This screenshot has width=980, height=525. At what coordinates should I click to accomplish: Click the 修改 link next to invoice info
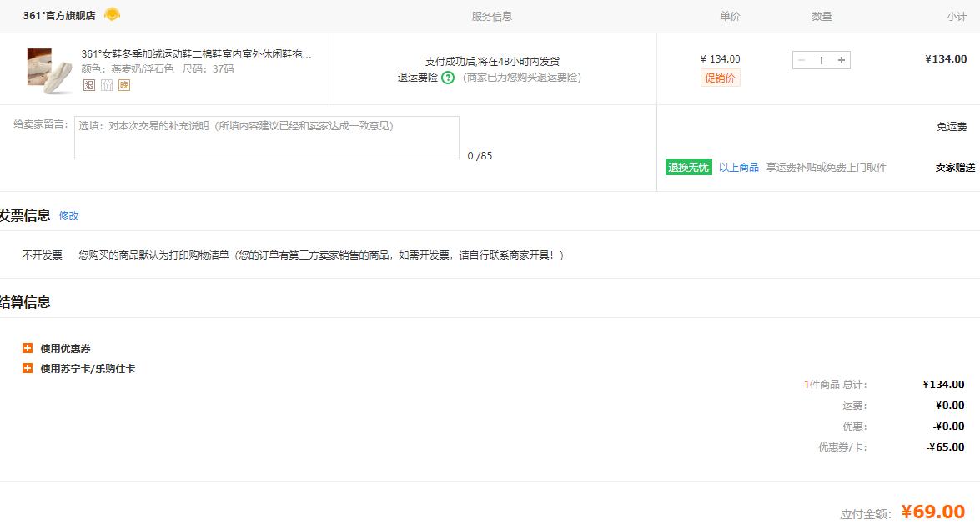[x=68, y=215]
